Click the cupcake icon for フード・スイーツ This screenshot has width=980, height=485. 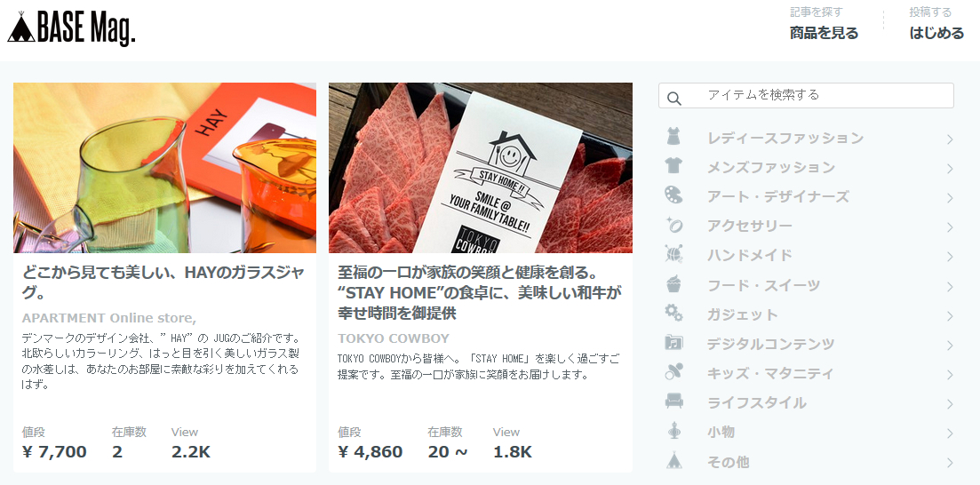pos(673,284)
